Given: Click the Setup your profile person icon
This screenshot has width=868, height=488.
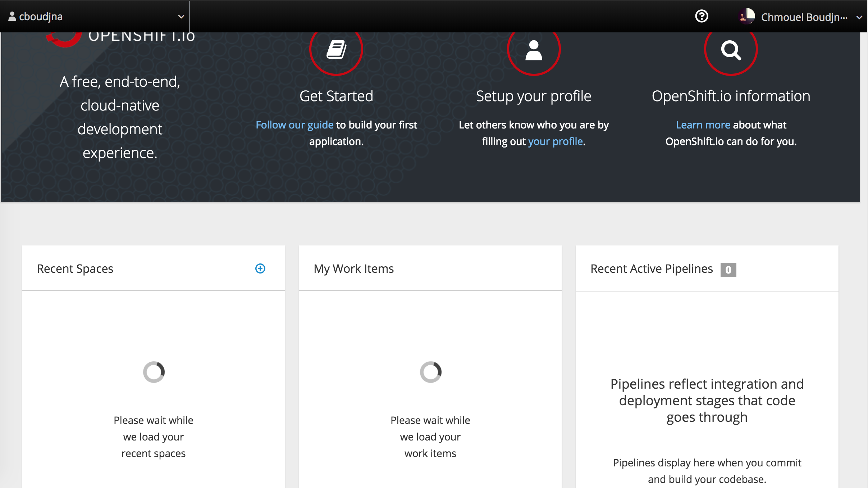Looking at the screenshot, I should [533, 51].
